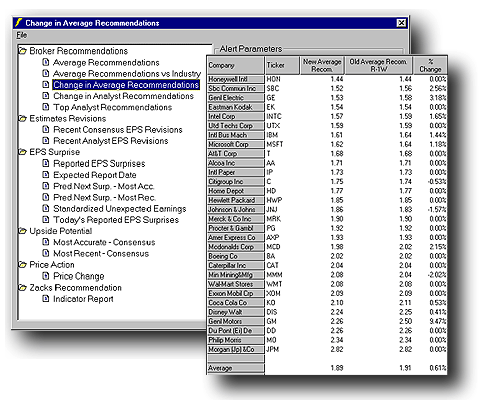490x400 pixels.
Task: Open Standardized Unexpected Earnings report
Action: [120, 209]
